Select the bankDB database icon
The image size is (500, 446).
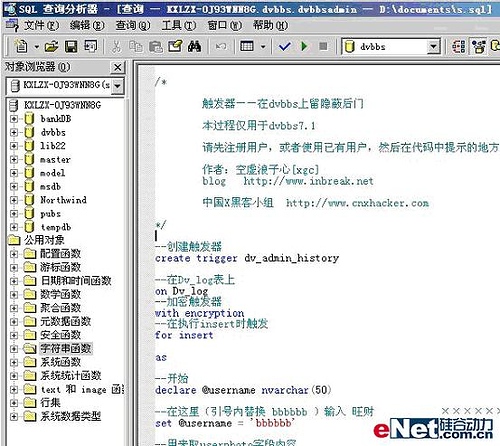29,119
